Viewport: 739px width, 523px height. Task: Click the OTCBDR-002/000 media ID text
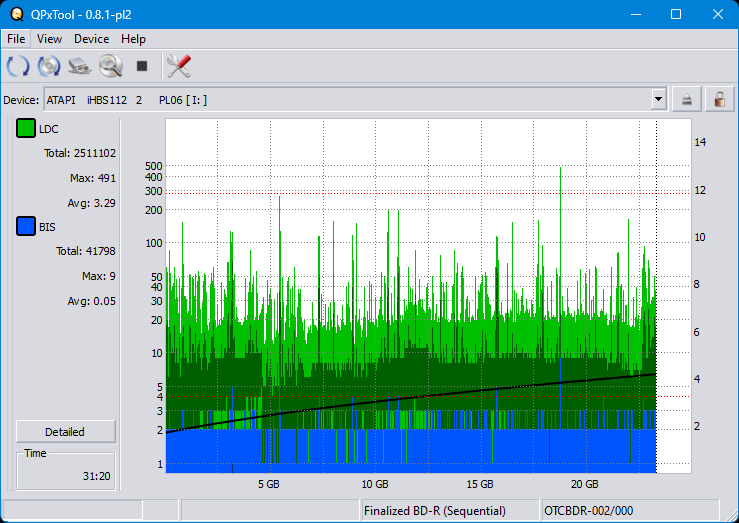589,511
